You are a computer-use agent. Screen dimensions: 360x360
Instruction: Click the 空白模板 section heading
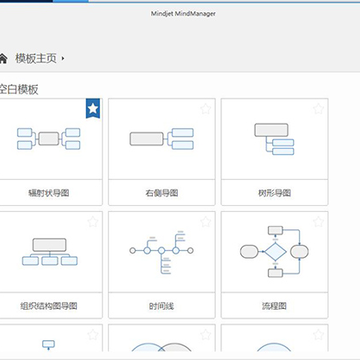coord(19,89)
